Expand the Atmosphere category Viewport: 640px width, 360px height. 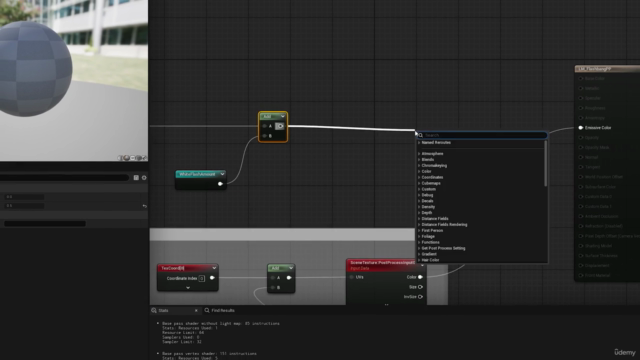pyautogui.click(x=419, y=154)
